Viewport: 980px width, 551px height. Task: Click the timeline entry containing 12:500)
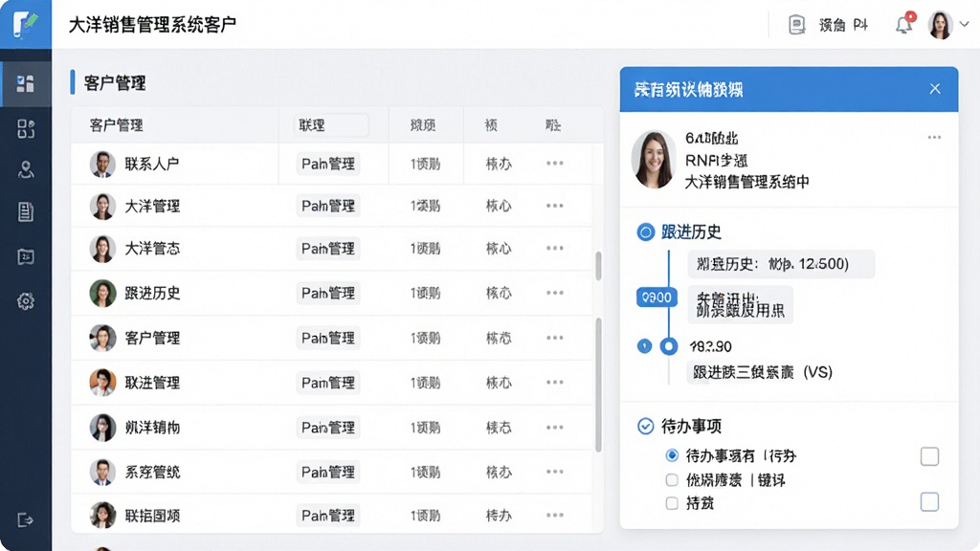pos(781,264)
